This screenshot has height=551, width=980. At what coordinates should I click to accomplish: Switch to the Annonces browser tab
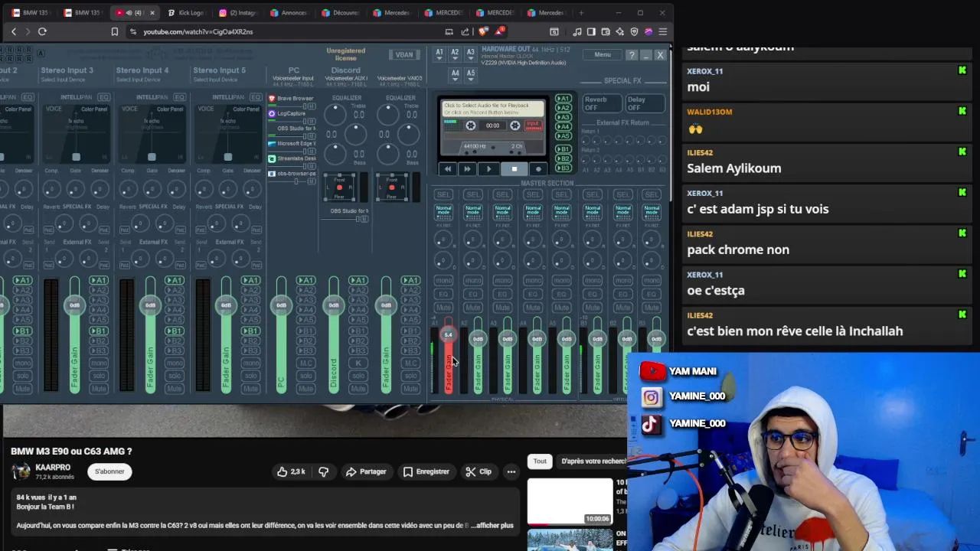click(287, 12)
